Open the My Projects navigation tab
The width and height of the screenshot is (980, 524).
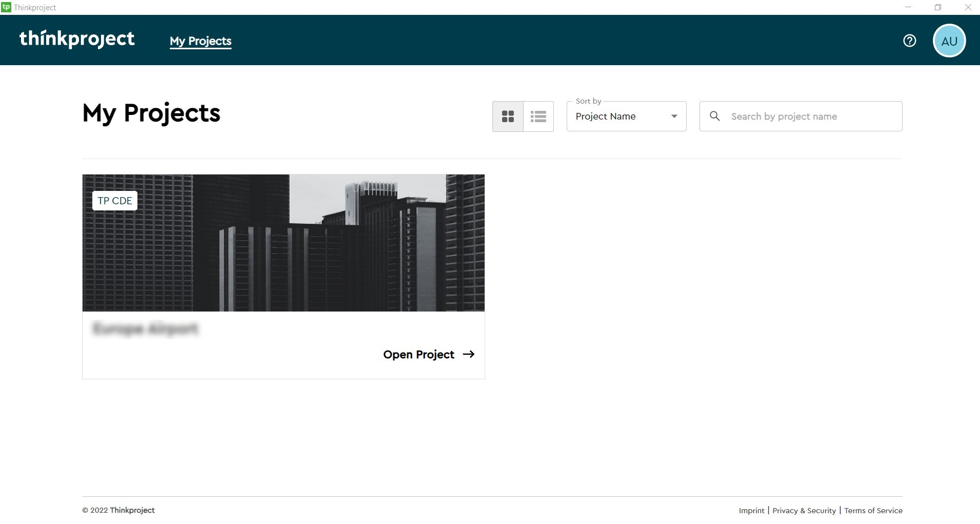tap(201, 41)
